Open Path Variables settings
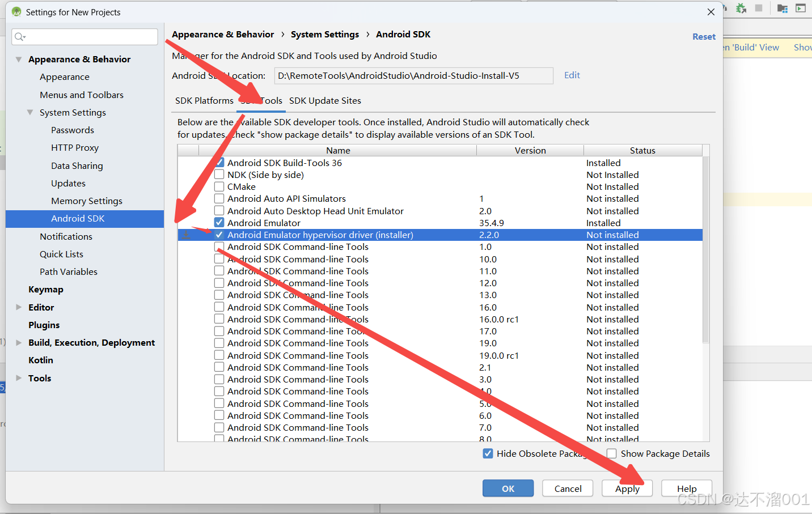This screenshot has height=514, width=812. coord(69,271)
